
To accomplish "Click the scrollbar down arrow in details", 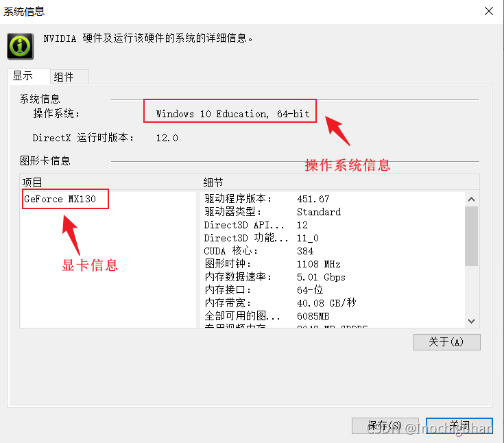I will pos(471,321).
